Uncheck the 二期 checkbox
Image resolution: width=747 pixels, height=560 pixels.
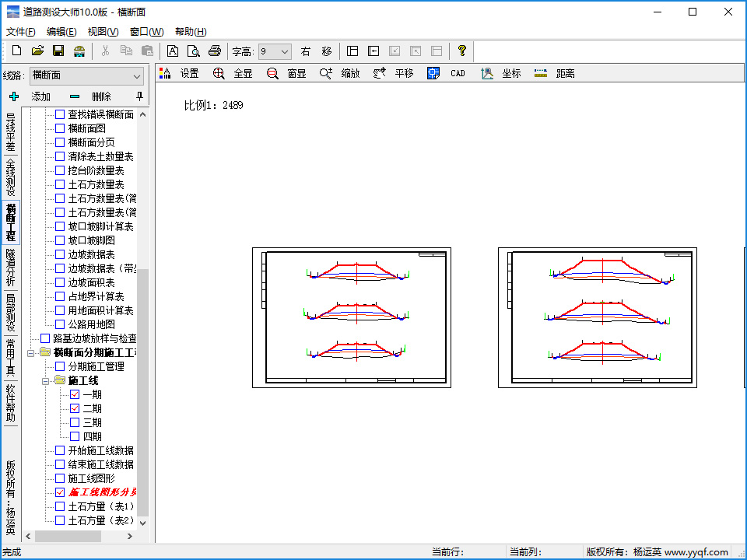pos(75,408)
